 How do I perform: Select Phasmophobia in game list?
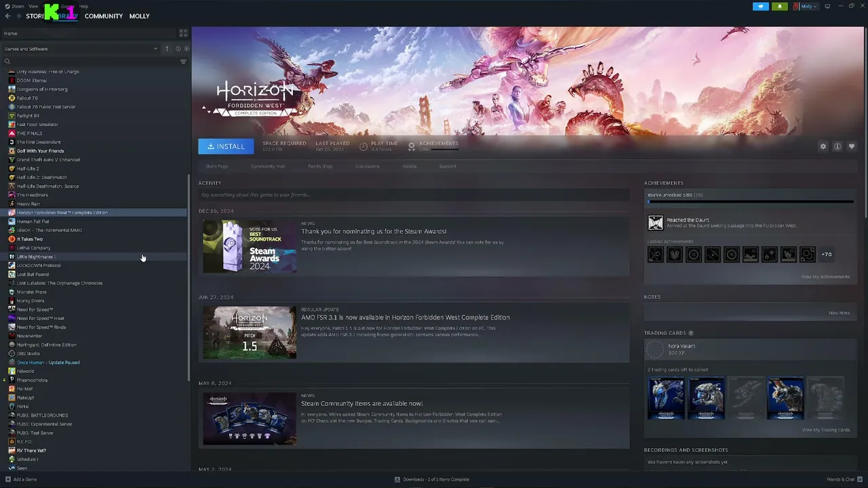pyautogui.click(x=32, y=380)
